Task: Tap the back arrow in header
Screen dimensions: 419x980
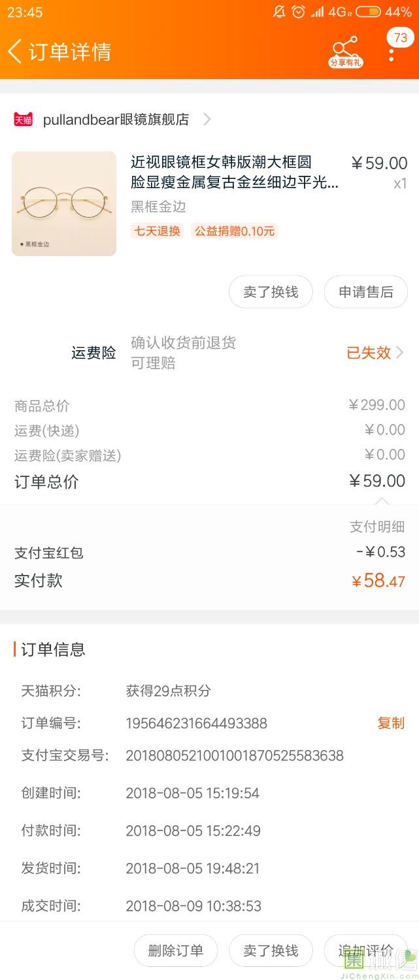Action: 14,51
